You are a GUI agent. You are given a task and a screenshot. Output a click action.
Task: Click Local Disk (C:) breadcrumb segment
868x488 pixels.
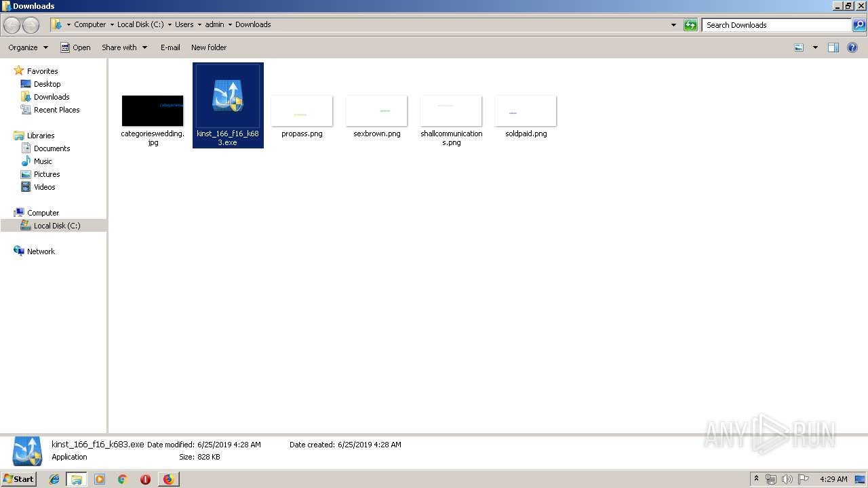140,24
